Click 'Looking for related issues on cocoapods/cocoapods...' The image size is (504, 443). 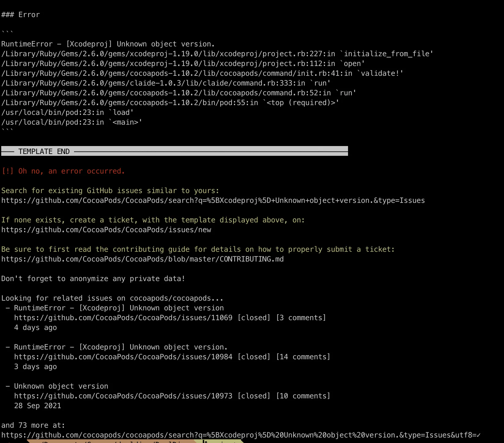pyautogui.click(x=112, y=298)
